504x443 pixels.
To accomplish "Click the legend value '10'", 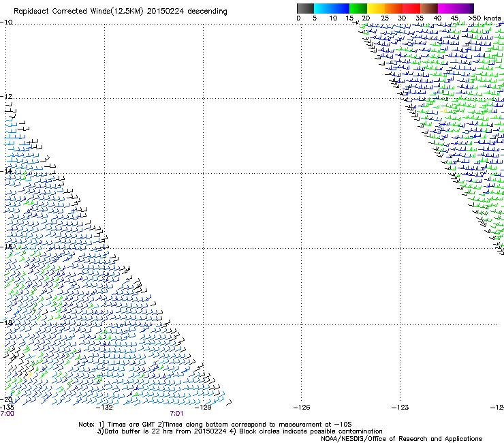I will [333, 18].
